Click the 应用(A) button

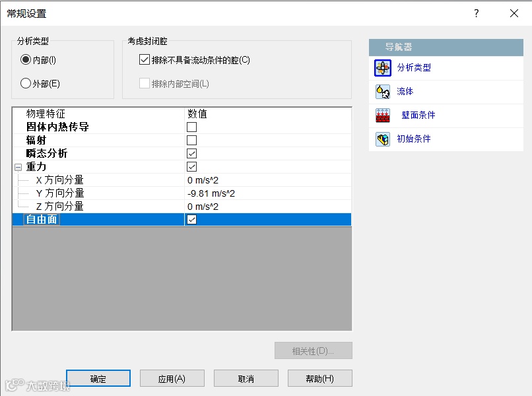coord(172,378)
